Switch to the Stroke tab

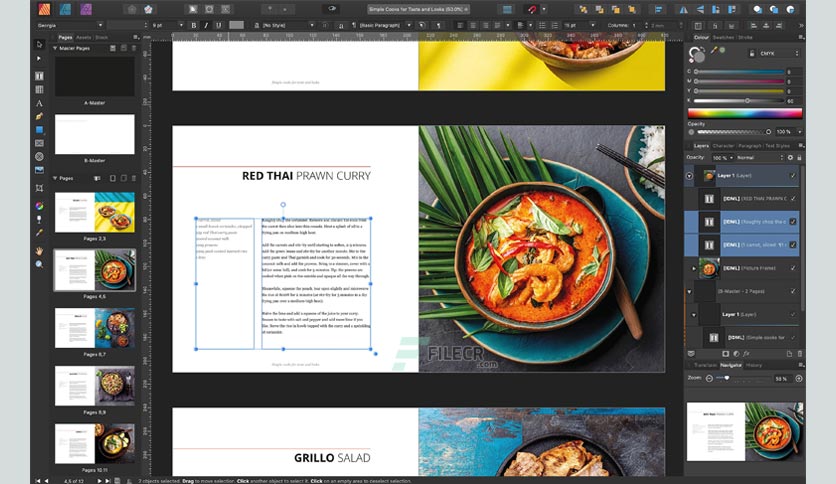pos(745,37)
